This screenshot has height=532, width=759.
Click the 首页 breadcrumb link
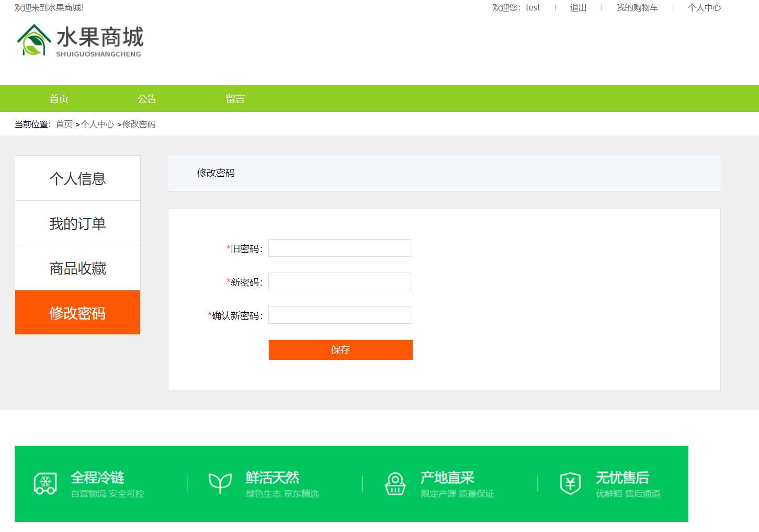(64, 124)
